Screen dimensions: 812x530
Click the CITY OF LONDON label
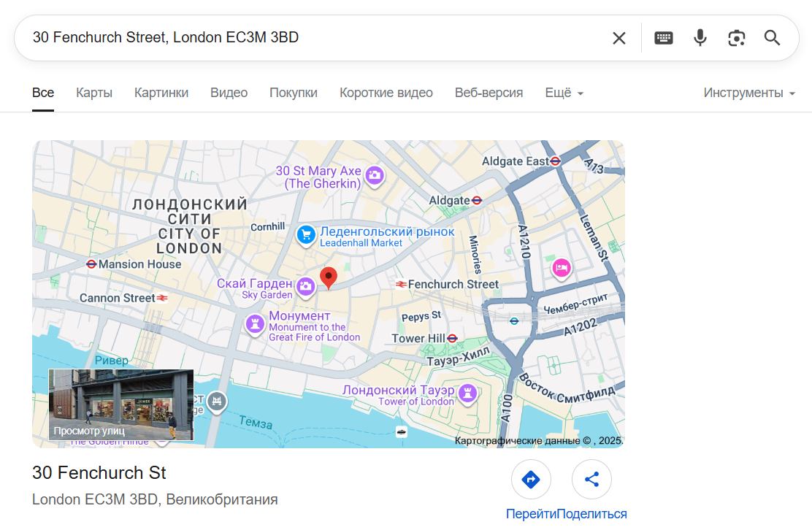(x=190, y=241)
